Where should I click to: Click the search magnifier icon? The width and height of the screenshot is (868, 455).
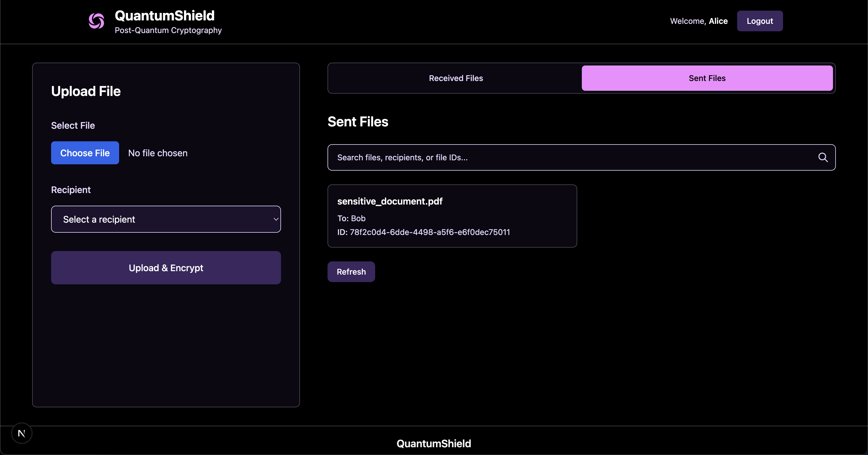pyautogui.click(x=823, y=157)
